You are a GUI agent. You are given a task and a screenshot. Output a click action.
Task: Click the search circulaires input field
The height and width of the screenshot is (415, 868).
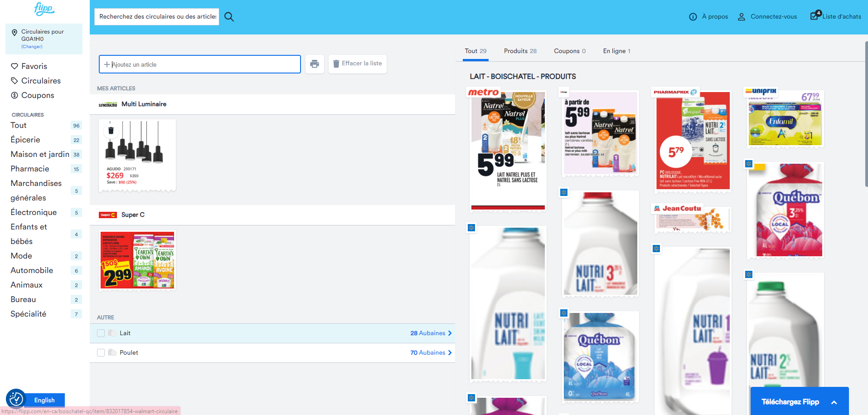click(x=157, y=17)
